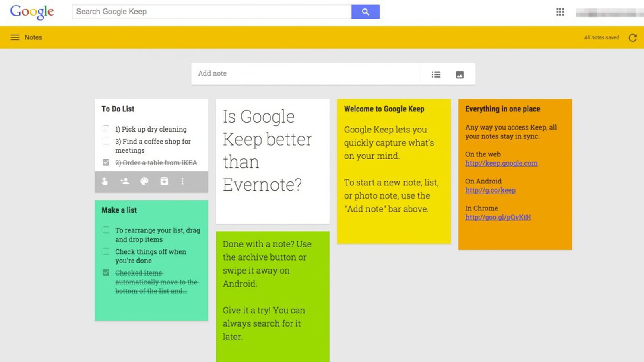Open the g.co/keep Android link
This screenshot has height=362, width=644.
click(490, 190)
